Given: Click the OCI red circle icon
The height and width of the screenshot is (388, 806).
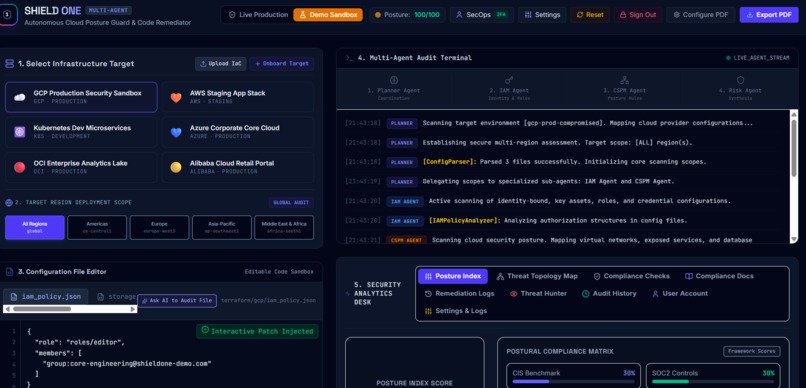Looking at the screenshot, I should point(20,167).
